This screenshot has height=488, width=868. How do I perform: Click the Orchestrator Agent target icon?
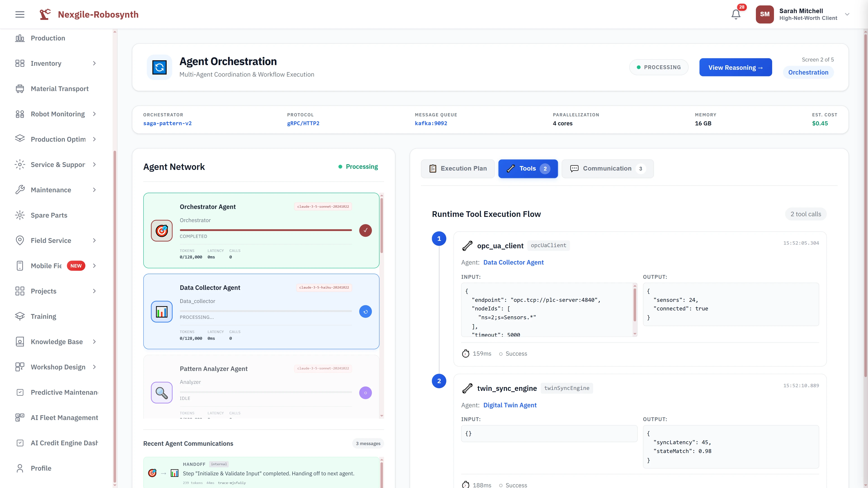click(x=161, y=230)
